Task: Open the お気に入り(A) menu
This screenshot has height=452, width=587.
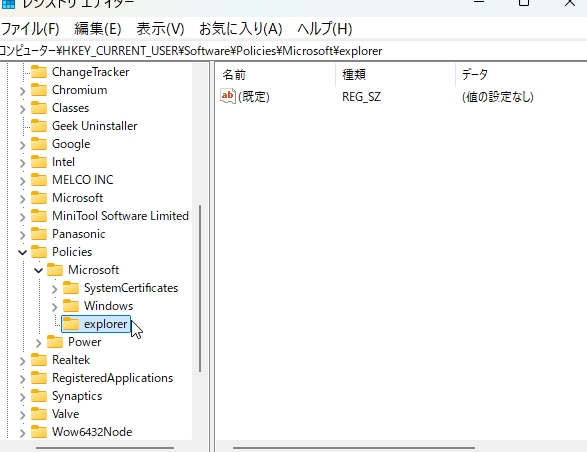Action: tap(240, 28)
